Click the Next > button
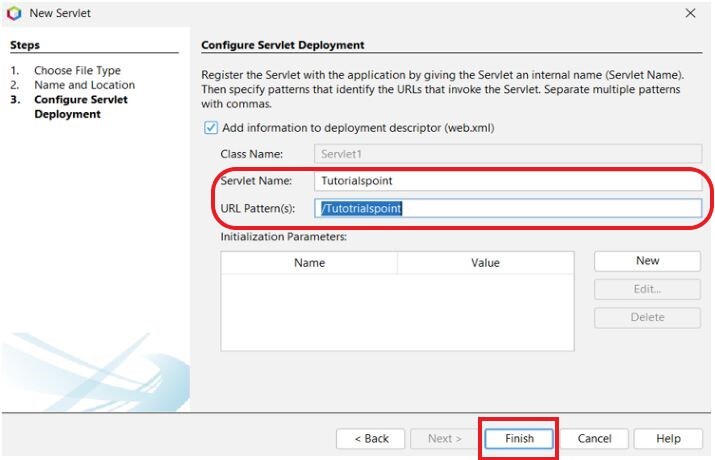Viewport: 715px width, 460px height. tap(444, 438)
